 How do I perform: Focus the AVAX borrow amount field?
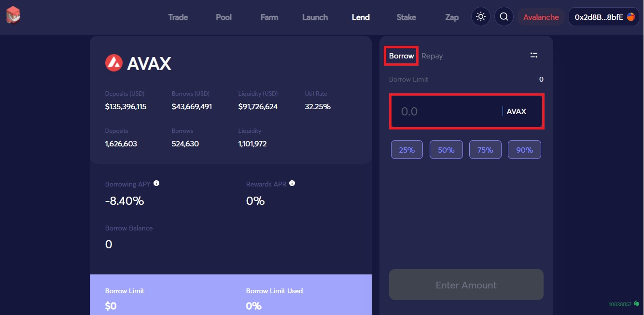pos(466,112)
